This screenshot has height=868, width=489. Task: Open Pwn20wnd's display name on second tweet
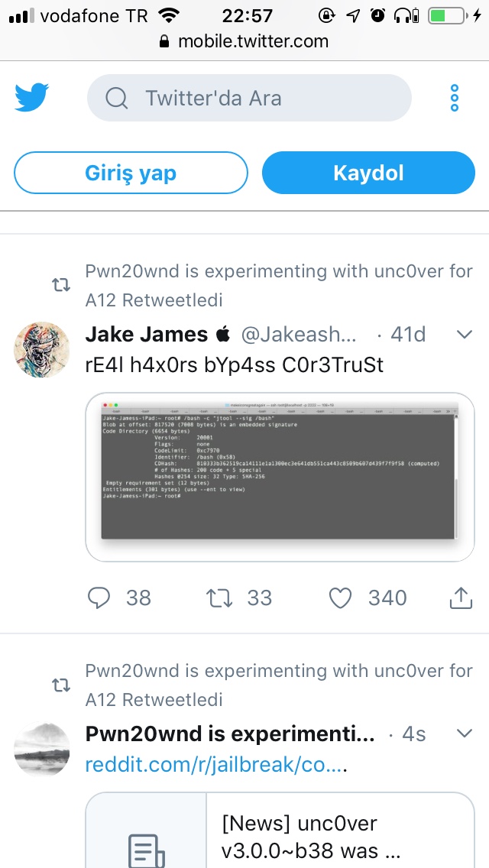[230, 734]
